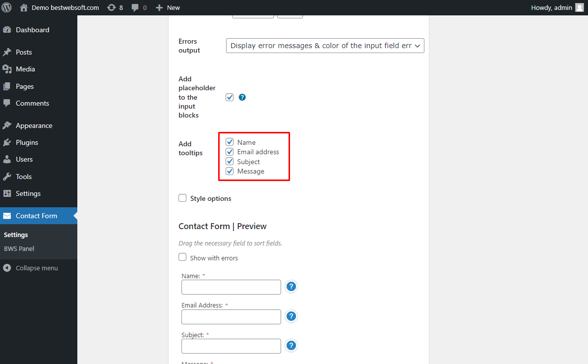Viewport: 588px width, 364px height.
Task: Uncheck the add placeholder checkbox
Action: 230,97
